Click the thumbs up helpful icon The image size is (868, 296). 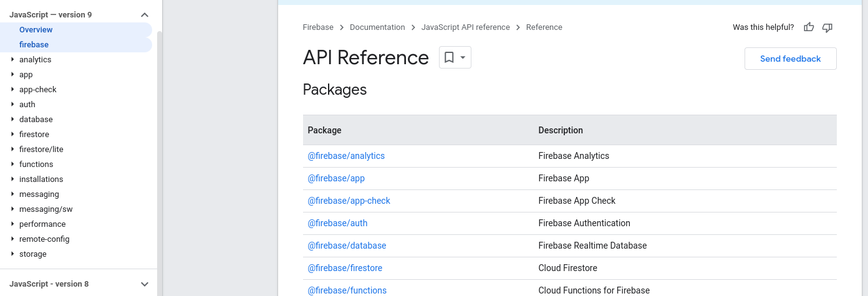(x=809, y=27)
